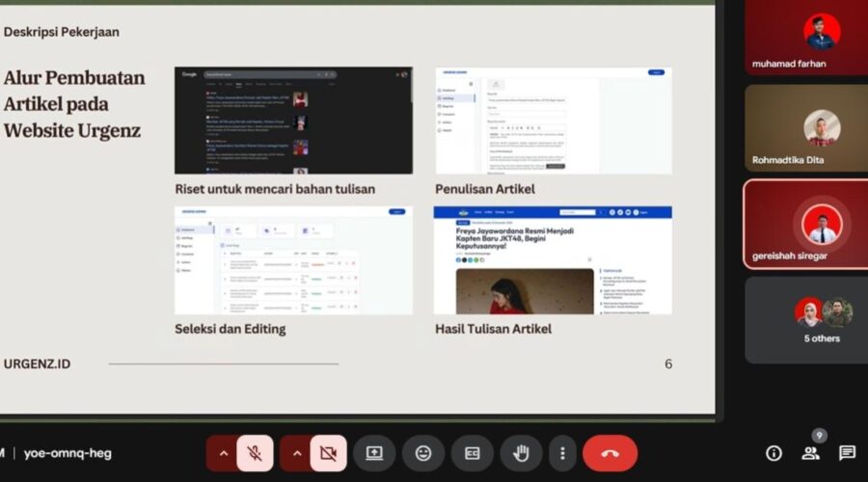Click the Hasil Tulisan Artikel image
Viewport: 868px width, 482px height.
pos(553,260)
